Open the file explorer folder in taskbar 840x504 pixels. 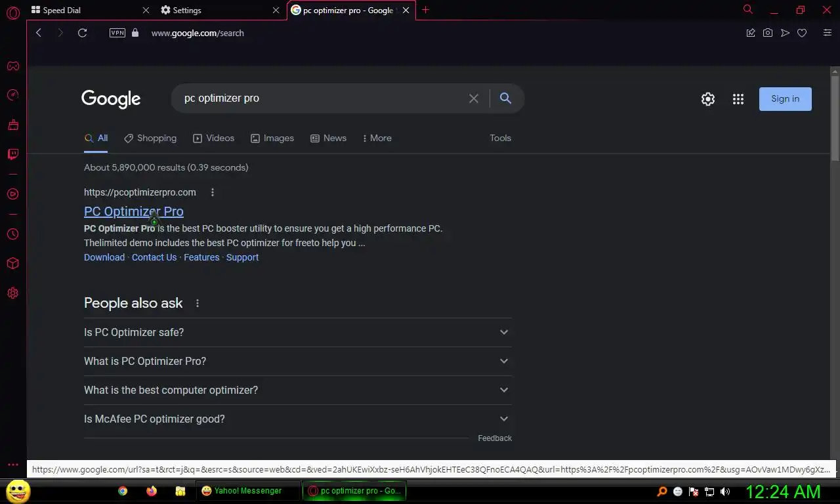click(x=180, y=491)
